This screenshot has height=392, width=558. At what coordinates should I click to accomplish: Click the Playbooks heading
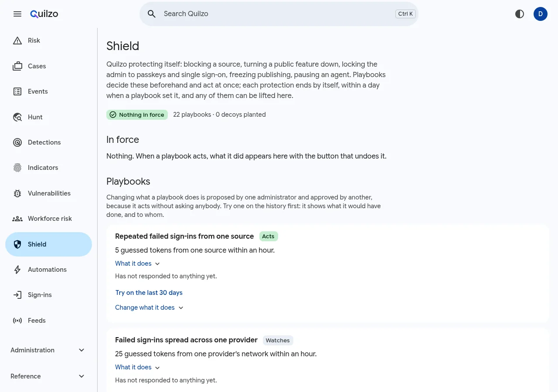(128, 181)
